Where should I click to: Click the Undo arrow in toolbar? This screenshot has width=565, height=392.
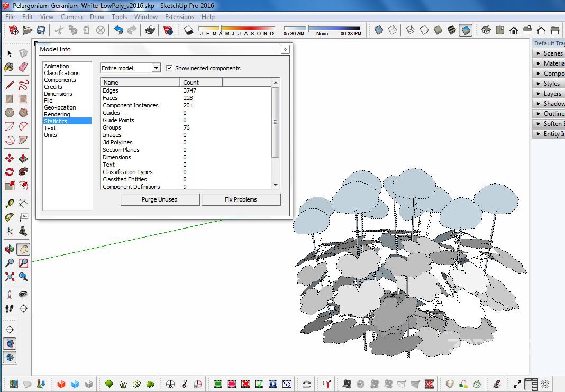tap(119, 31)
